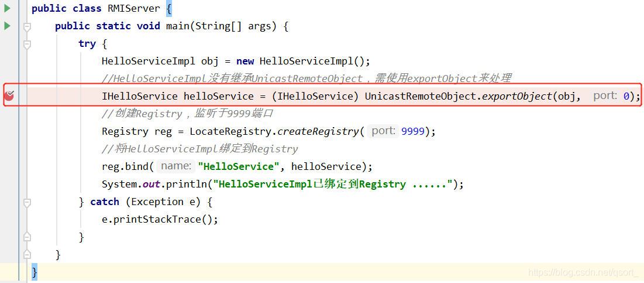The height and width of the screenshot is (283, 644).
Task: Click the 0 port argument value
Action: [626, 96]
